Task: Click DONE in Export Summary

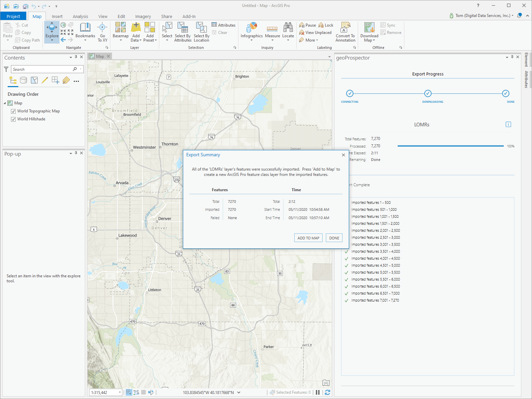Action: pyautogui.click(x=334, y=238)
